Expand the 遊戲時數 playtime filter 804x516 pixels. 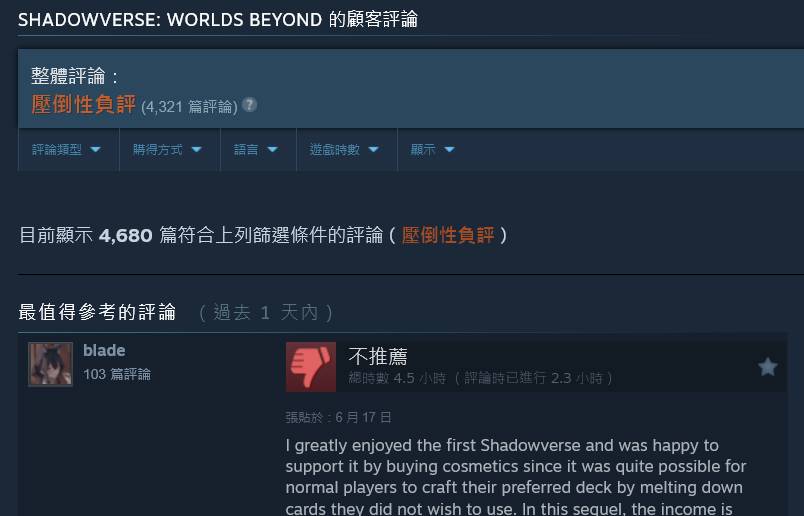(x=347, y=150)
